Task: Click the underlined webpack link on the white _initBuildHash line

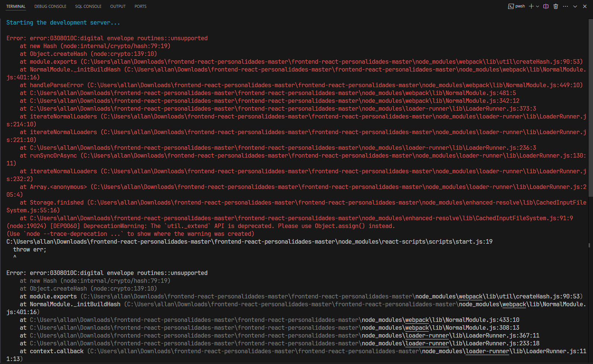Action: click(514, 304)
